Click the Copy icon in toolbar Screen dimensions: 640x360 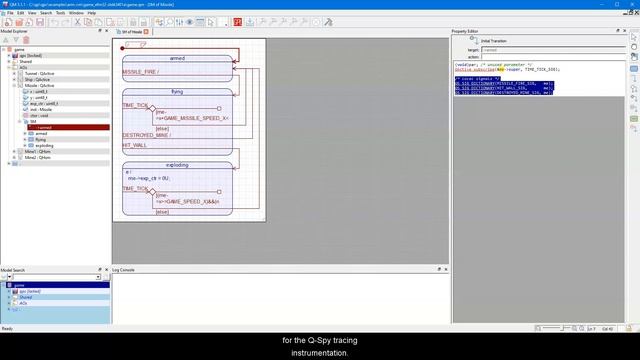[x=88, y=22]
